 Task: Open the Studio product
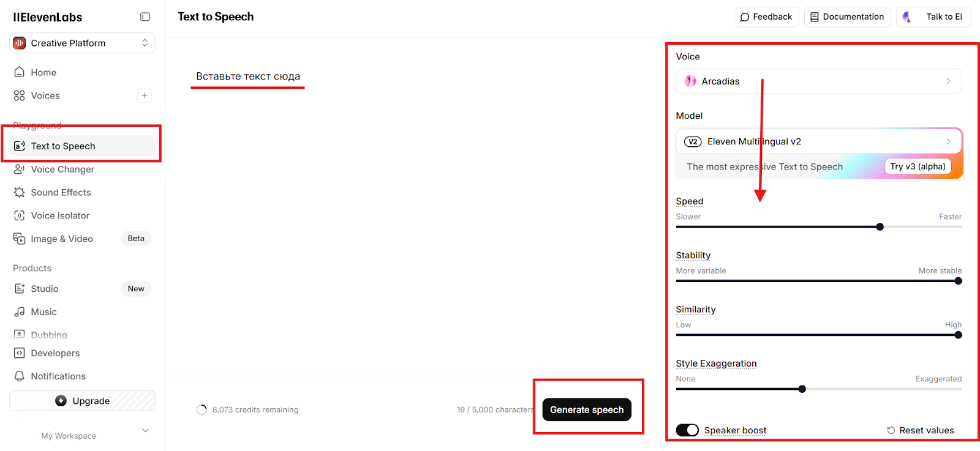point(43,288)
